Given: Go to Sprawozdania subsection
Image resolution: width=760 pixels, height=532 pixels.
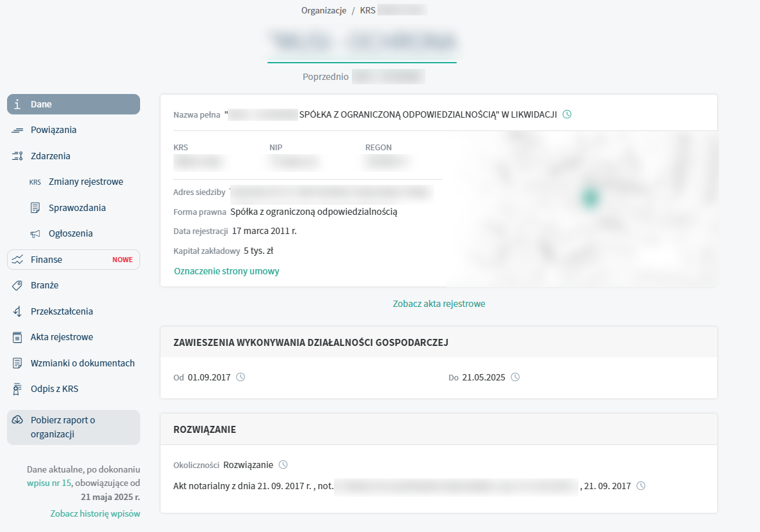Looking at the screenshot, I should 77,208.
